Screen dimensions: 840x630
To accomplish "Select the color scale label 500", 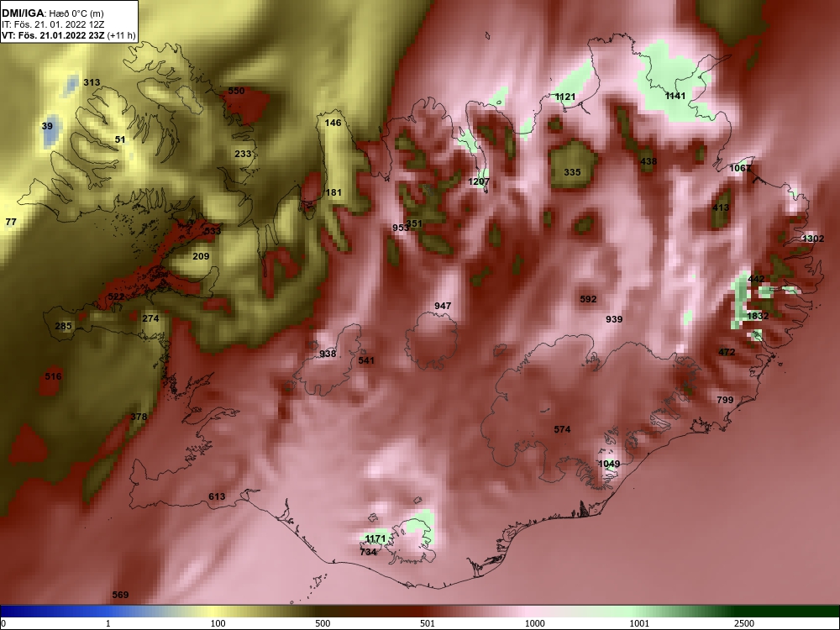I will click(x=323, y=623).
